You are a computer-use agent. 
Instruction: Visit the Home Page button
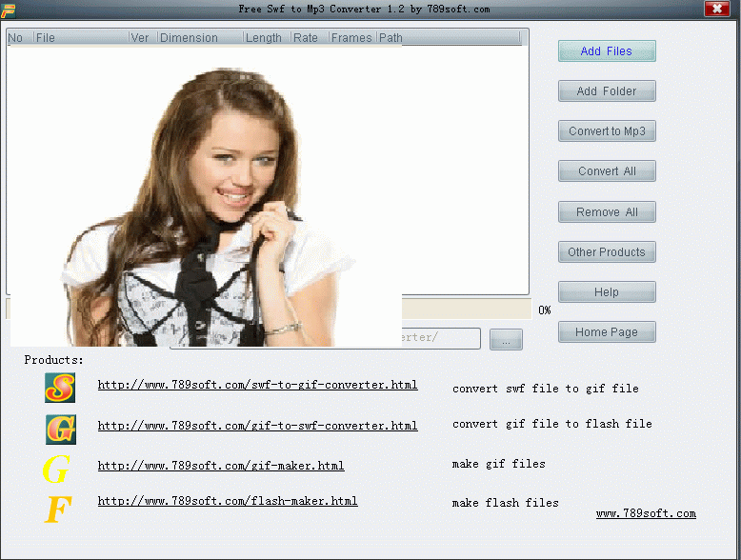pyautogui.click(x=607, y=332)
